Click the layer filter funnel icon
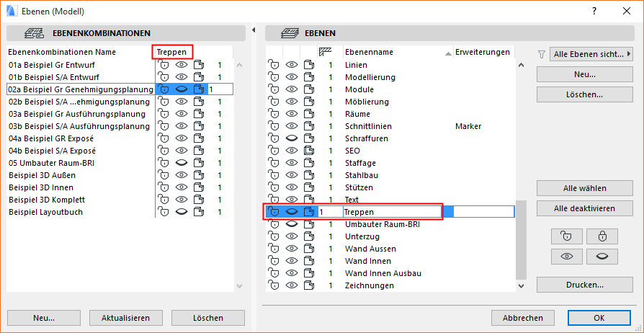 click(x=542, y=54)
